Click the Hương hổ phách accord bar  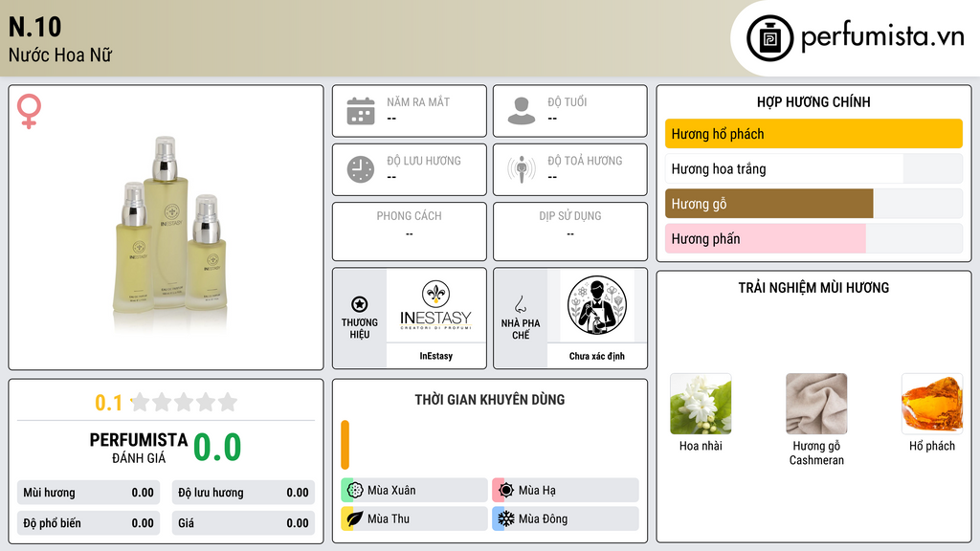click(813, 134)
